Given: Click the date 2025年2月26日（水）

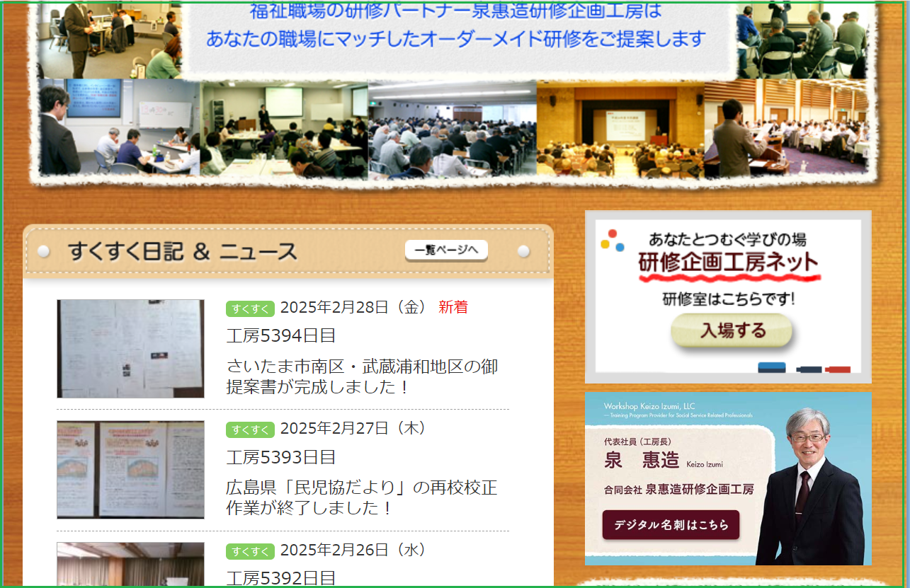Looking at the screenshot, I should [x=353, y=550].
